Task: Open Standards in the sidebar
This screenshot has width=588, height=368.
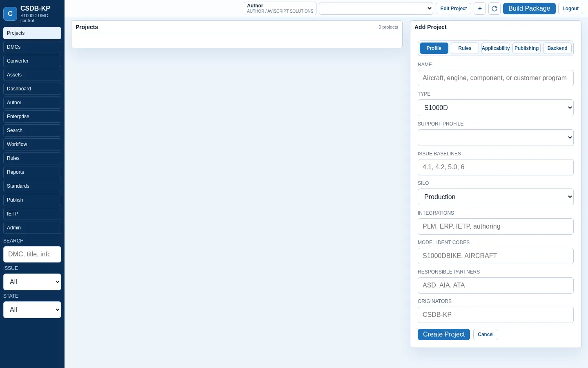Action: coord(32,186)
